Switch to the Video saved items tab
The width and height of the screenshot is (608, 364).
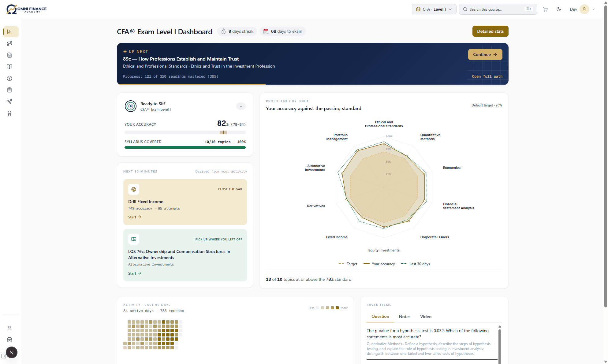[426, 317]
